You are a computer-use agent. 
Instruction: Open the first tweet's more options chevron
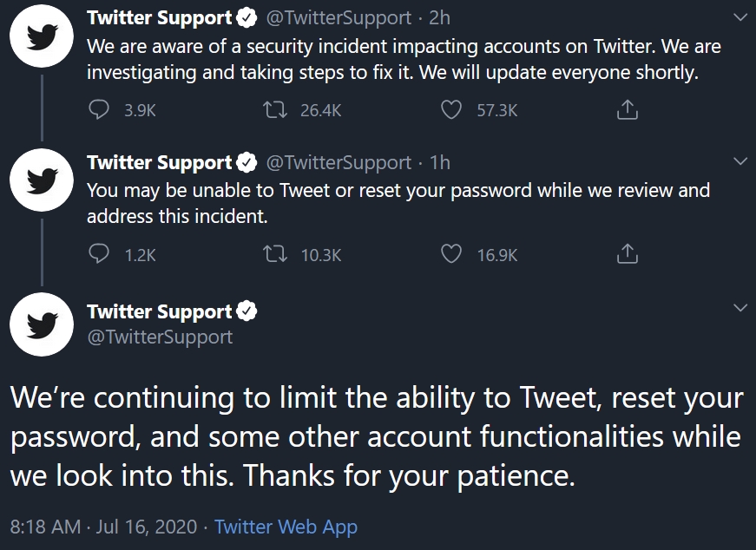click(x=740, y=17)
